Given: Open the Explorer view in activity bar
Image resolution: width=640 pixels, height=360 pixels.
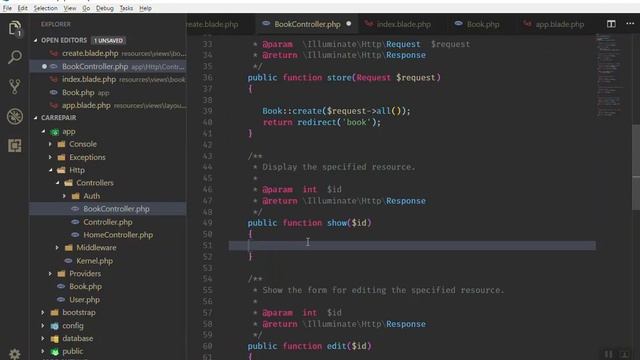Looking at the screenshot, I should pyautogui.click(x=15, y=29).
